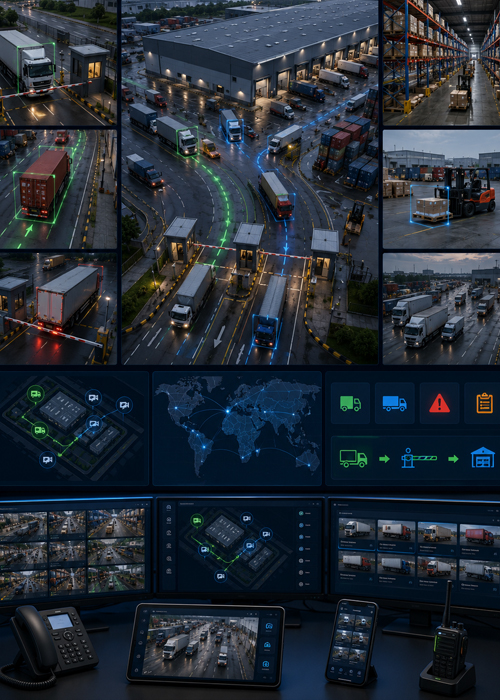Open the orange clipboard reports tile
Viewport: 500px width, 700px height.
pos(484,403)
